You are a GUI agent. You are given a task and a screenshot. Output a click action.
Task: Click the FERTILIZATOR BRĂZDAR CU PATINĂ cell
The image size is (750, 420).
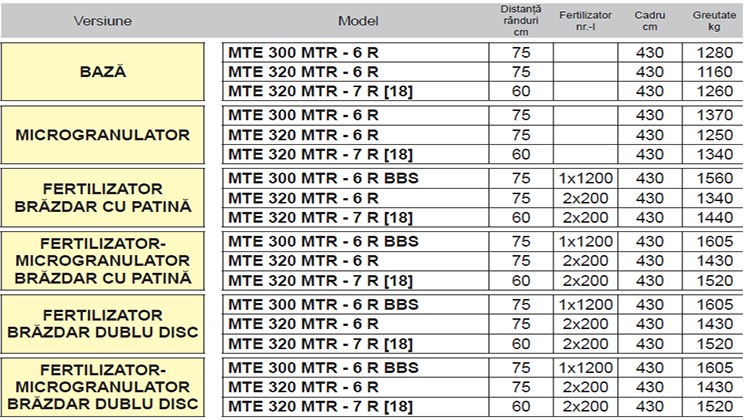108,198
